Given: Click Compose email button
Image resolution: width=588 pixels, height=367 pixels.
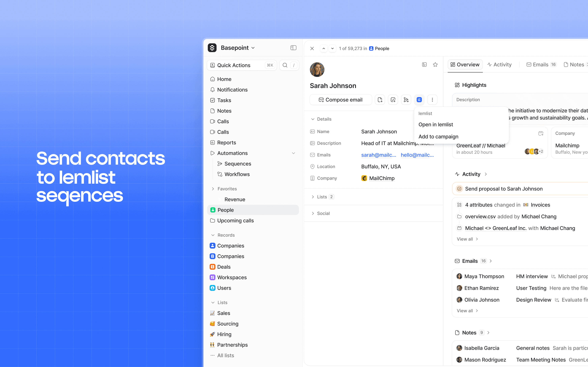Looking at the screenshot, I should [341, 100].
